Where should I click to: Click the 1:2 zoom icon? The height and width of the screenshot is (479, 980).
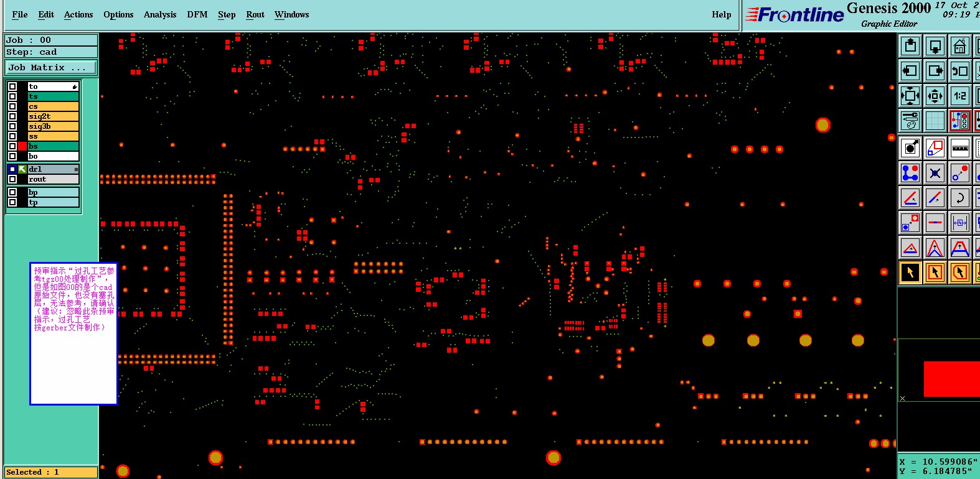(959, 96)
